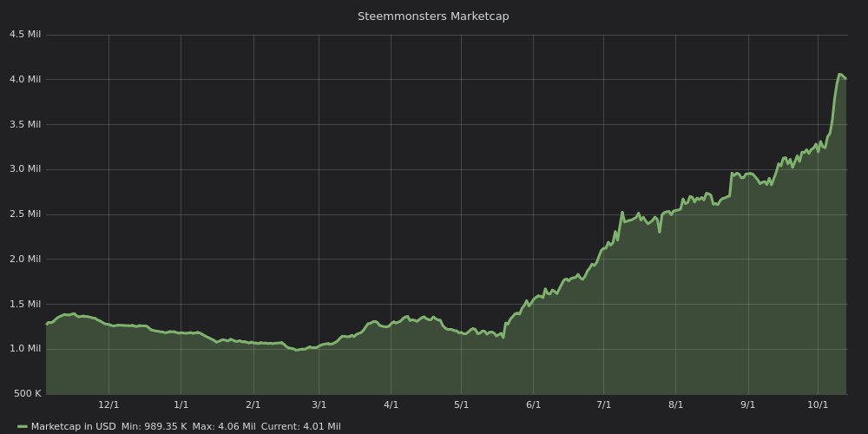
Task: Click the 4.0 Mil y-axis label
Action: [x=25, y=79]
